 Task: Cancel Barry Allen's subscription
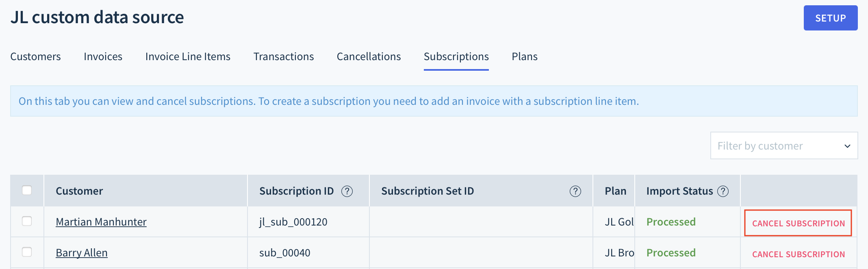(798, 254)
